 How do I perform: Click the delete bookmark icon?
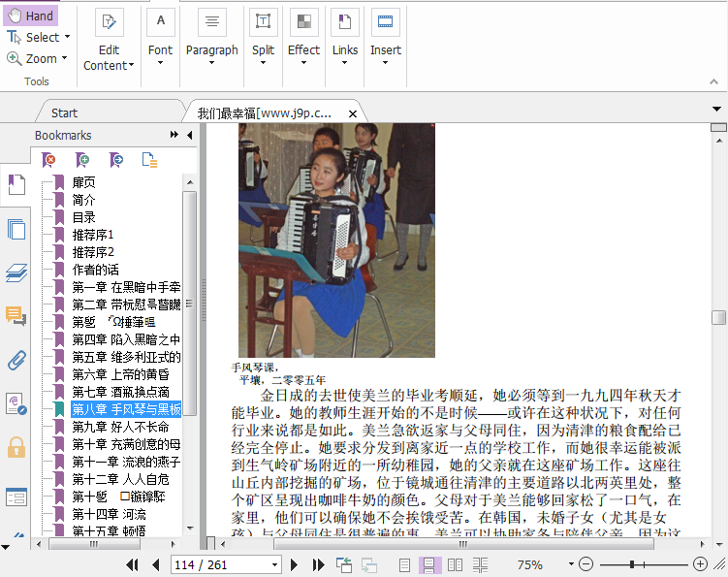click(49, 160)
